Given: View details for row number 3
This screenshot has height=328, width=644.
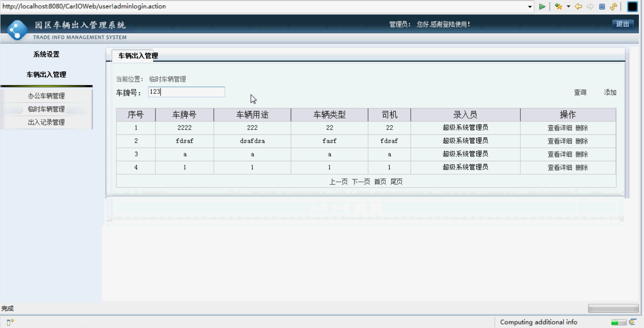Looking at the screenshot, I should [560, 154].
